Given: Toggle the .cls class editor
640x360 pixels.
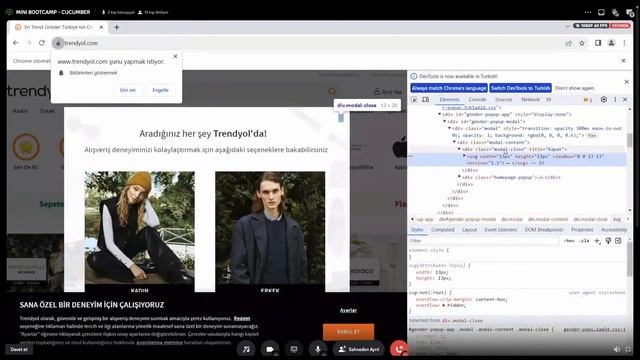Looking at the screenshot, I should point(584,241).
